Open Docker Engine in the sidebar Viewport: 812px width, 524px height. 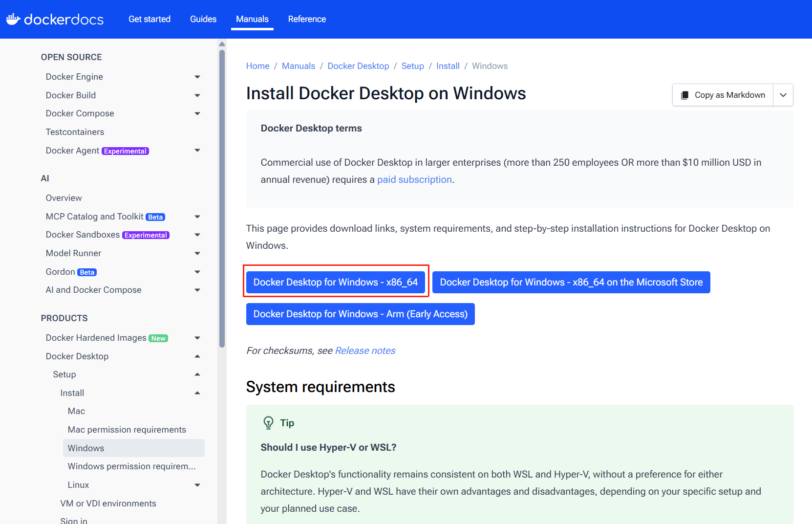click(74, 77)
